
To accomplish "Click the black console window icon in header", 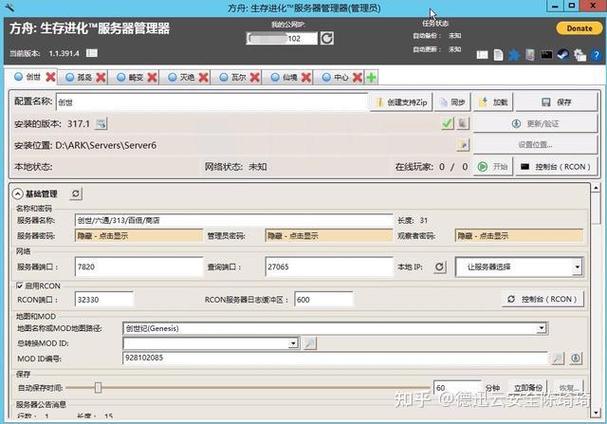I will pyautogui.click(x=546, y=55).
